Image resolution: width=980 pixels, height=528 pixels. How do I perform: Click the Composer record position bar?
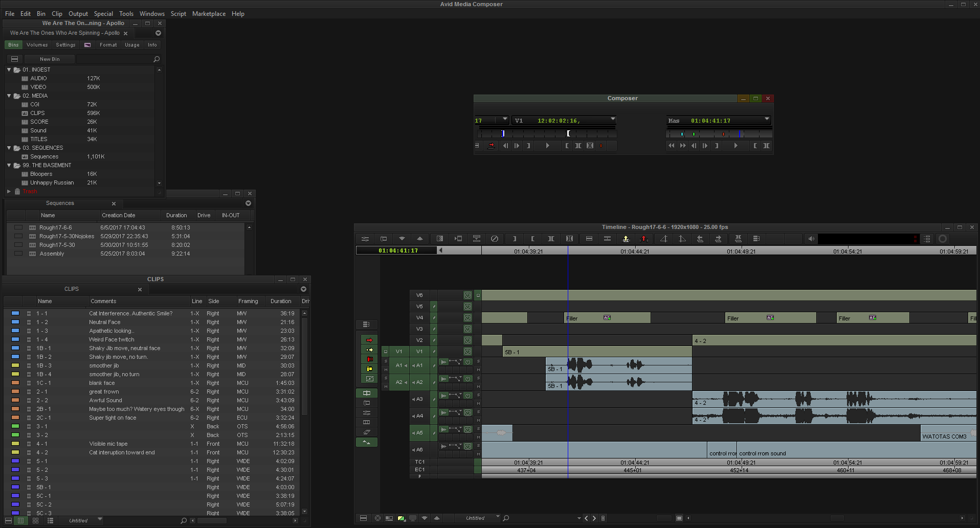[x=719, y=134]
